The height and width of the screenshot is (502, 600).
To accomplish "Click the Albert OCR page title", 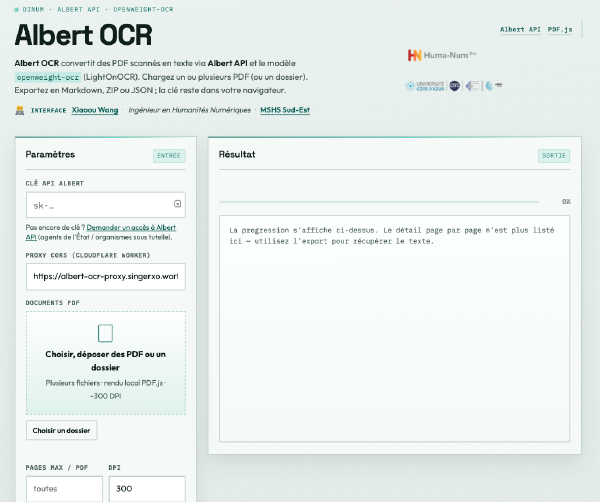I will click(83, 35).
